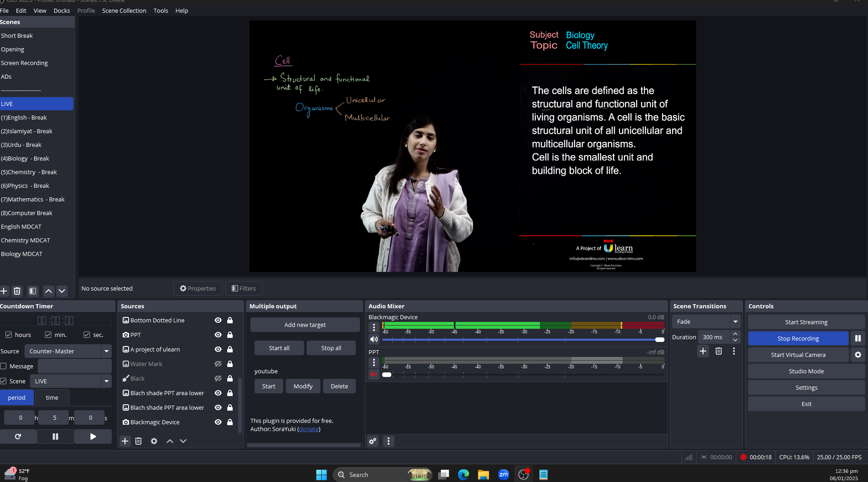This screenshot has height=482, width=868.
Task: Open Studio Mode
Action: tap(806, 371)
